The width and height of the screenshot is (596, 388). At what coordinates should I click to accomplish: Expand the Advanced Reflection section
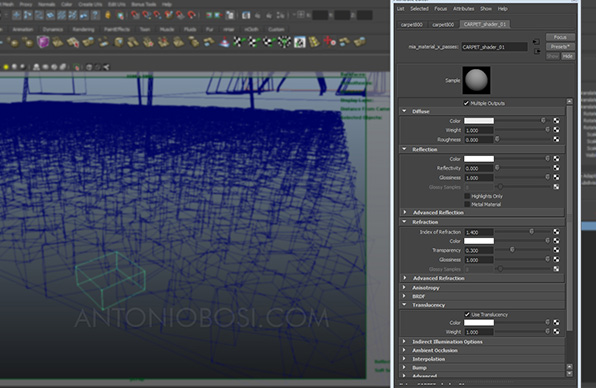tap(404, 212)
